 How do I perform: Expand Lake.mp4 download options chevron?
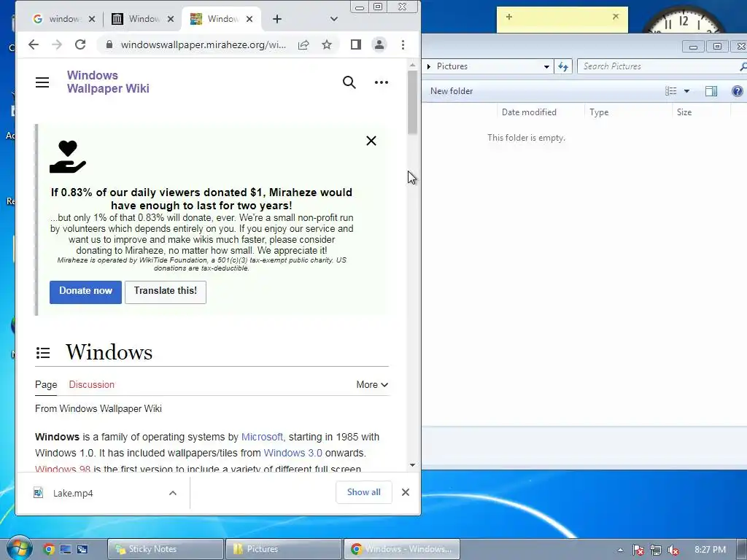[x=173, y=494]
